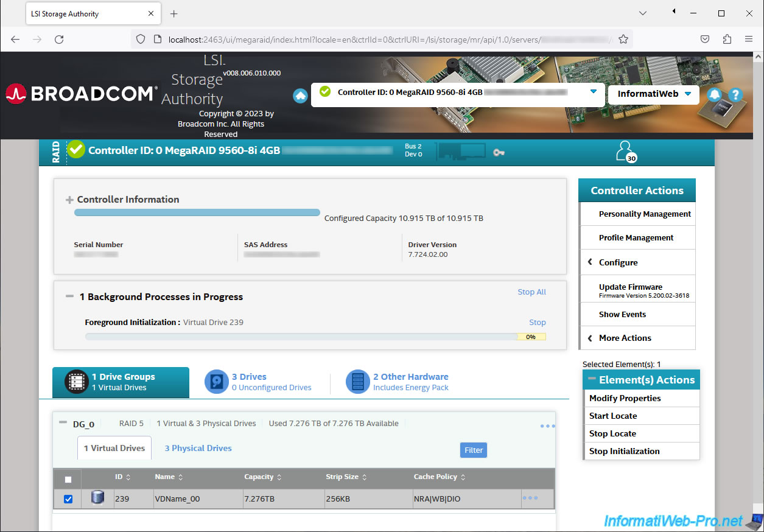Open the InformatiWeb user dropdown
The height and width of the screenshot is (532, 764).
(x=654, y=94)
